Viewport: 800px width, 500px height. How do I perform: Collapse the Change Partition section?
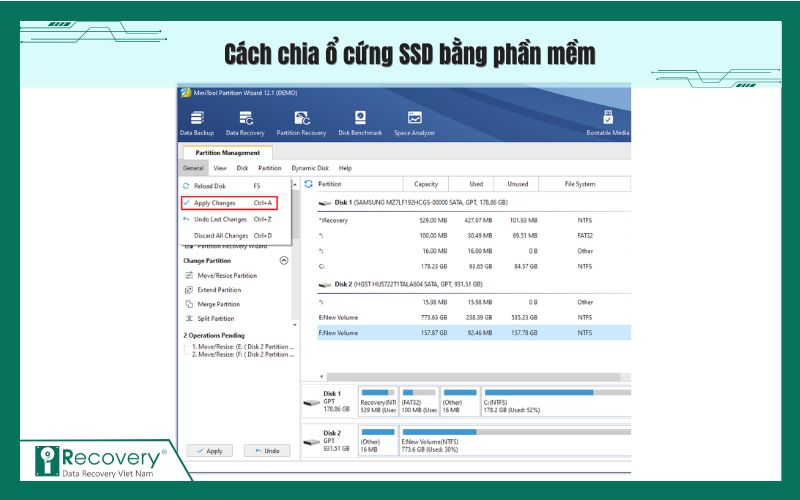(x=284, y=261)
